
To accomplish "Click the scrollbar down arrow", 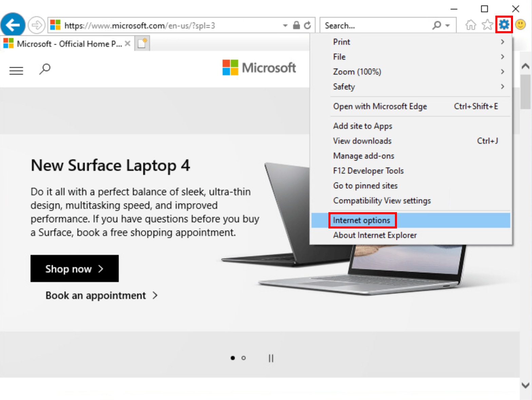I will (x=526, y=385).
